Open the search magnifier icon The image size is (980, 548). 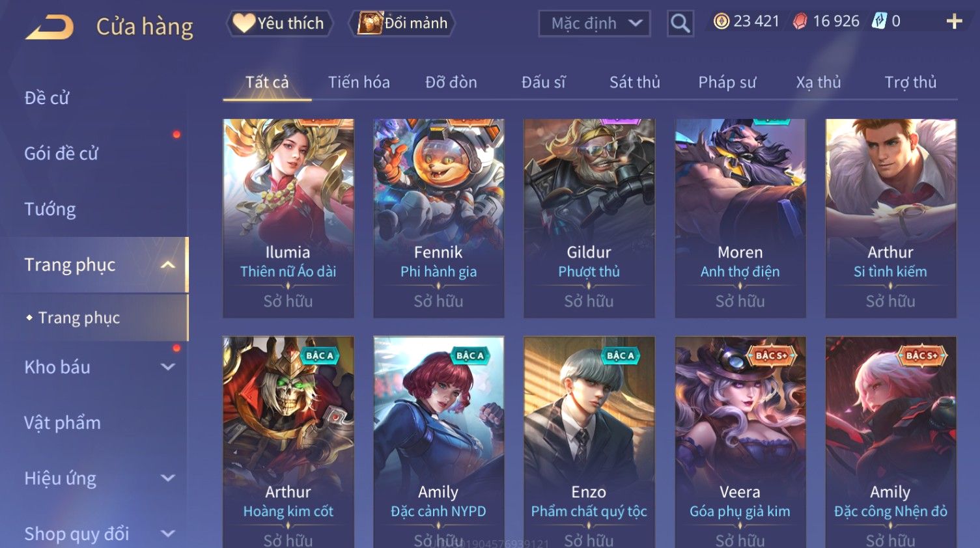point(680,23)
